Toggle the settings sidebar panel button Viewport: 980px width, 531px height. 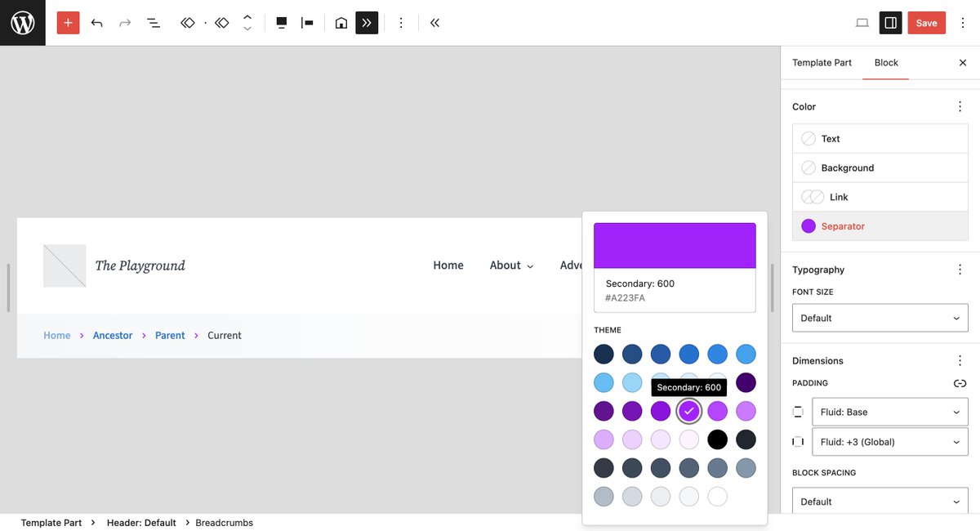(x=890, y=23)
